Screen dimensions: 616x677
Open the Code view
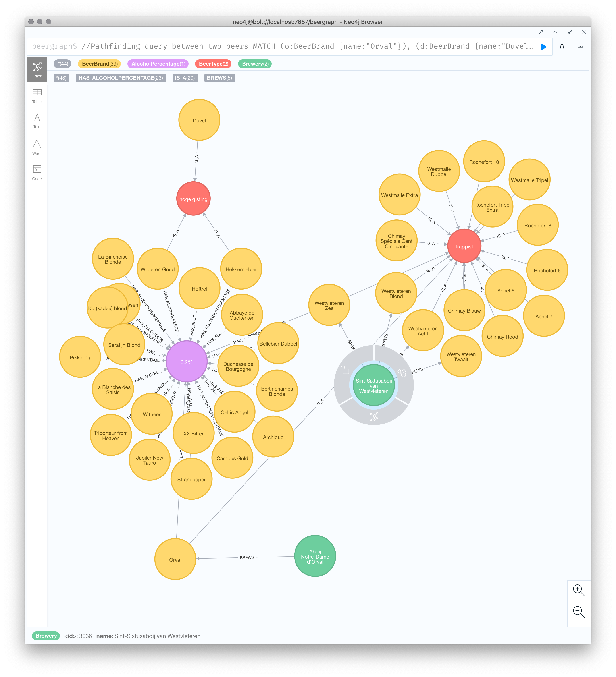(37, 173)
